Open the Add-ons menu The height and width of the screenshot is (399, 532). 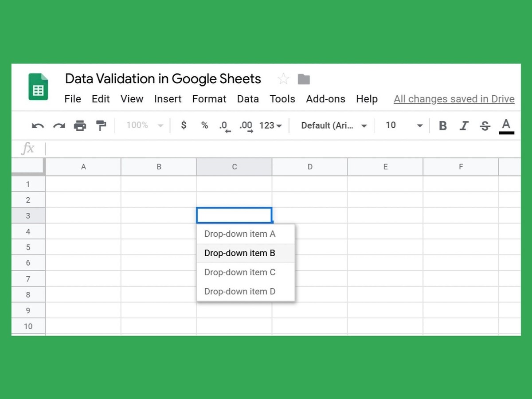click(325, 99)
